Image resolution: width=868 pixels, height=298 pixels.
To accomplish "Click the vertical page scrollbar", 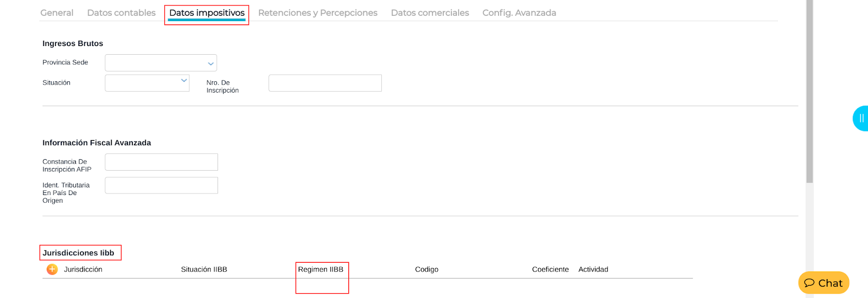I will pyautogui.click(x=809, y=92).
